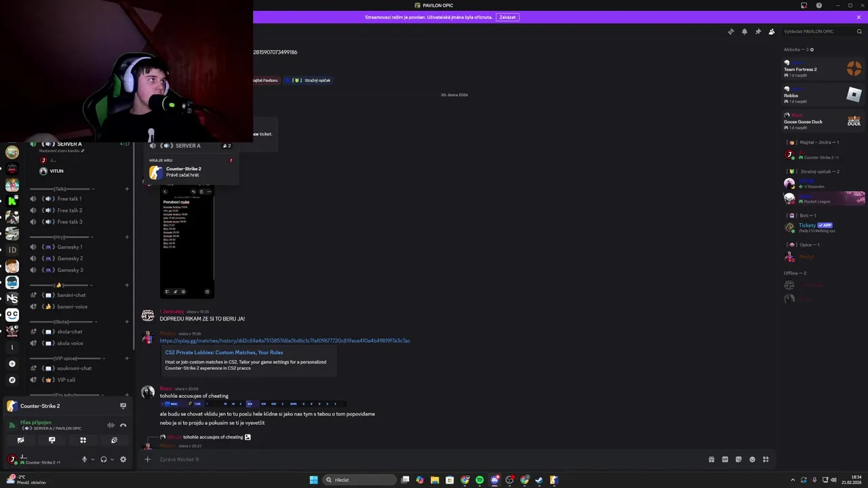Join Gamesky 2 voice channel
This screenshot has height=488, width=868.
click(x=80, y=258)
